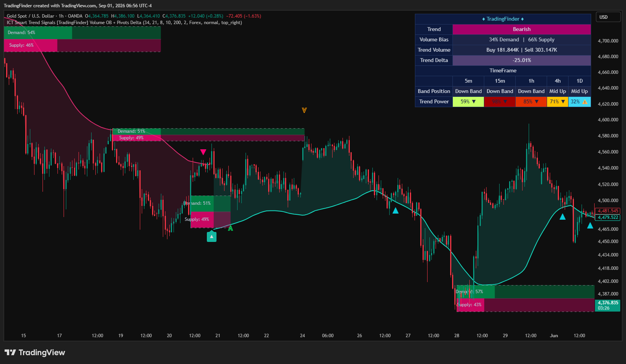626x364 pixels.
Task: Click the Trend Volume row label
Action: click(434, 50)
